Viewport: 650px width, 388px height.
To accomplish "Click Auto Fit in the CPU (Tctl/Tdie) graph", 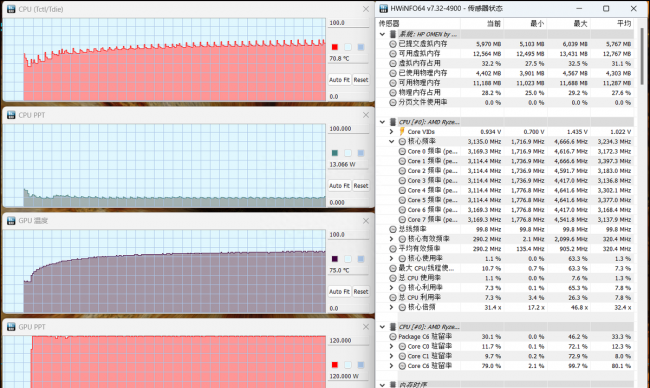I will pos(340,80).
